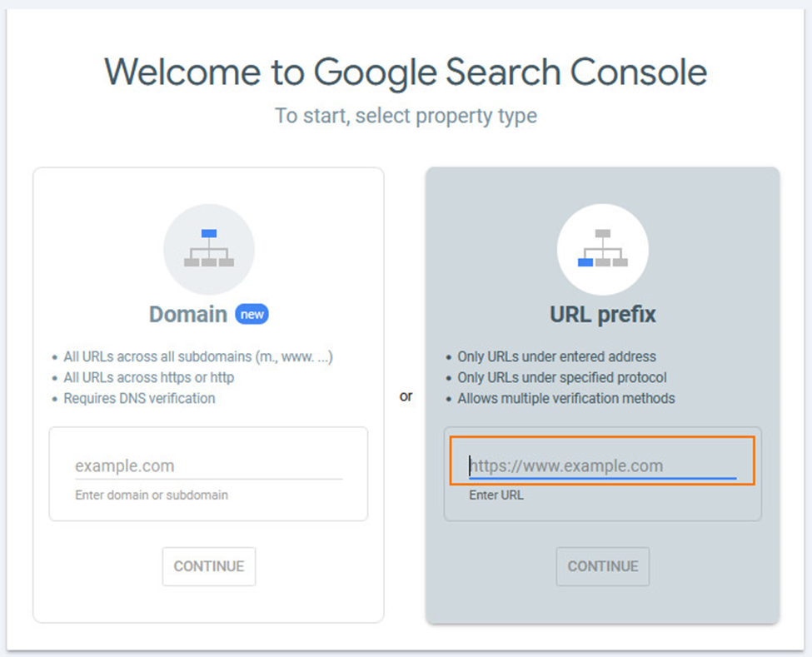Click "All URLs across https or http" bullet
The image size is (812, 657).
point(149,377)
